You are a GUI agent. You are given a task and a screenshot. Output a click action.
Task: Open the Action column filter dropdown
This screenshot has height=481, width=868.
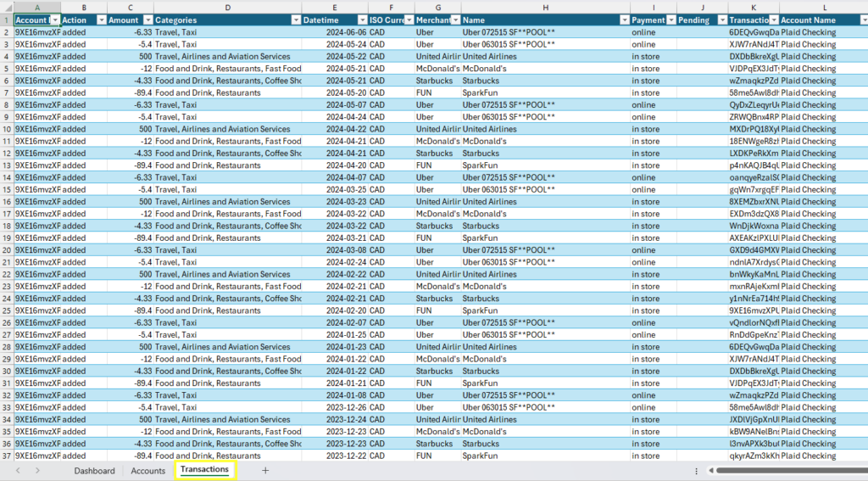point(101,20)
